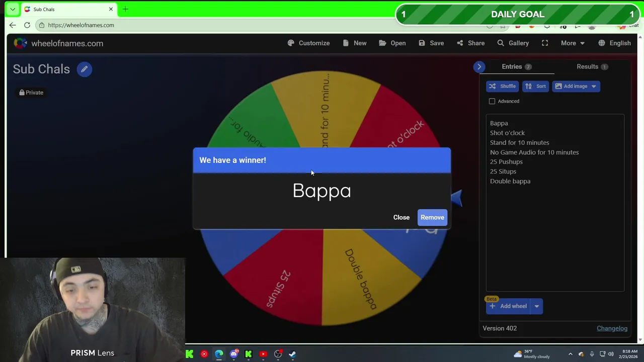Change language via the English globe button
Image resolution: width=644 pixels, height=362 pixels.
pyautogui.click(x=614, y=43)
